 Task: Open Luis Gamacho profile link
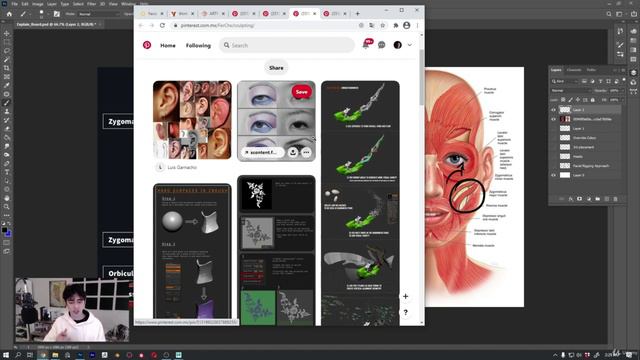click(182, 167)
